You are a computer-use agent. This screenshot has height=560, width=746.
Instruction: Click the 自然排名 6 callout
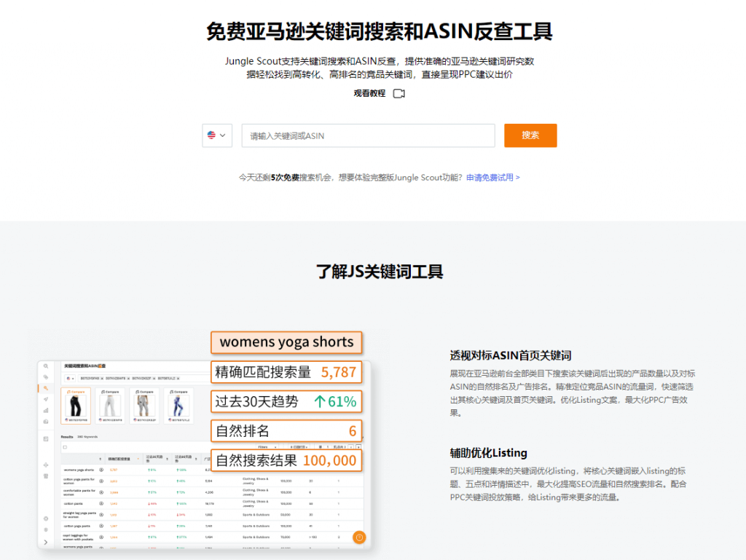[x=286, y=430]
